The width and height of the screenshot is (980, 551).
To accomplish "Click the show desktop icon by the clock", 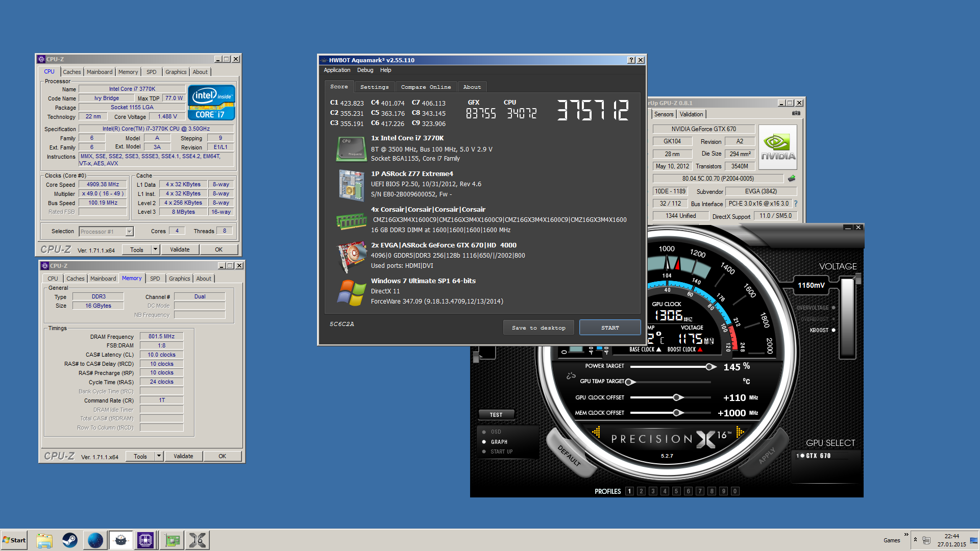I will pyautogui.click(x=974, y=540).
